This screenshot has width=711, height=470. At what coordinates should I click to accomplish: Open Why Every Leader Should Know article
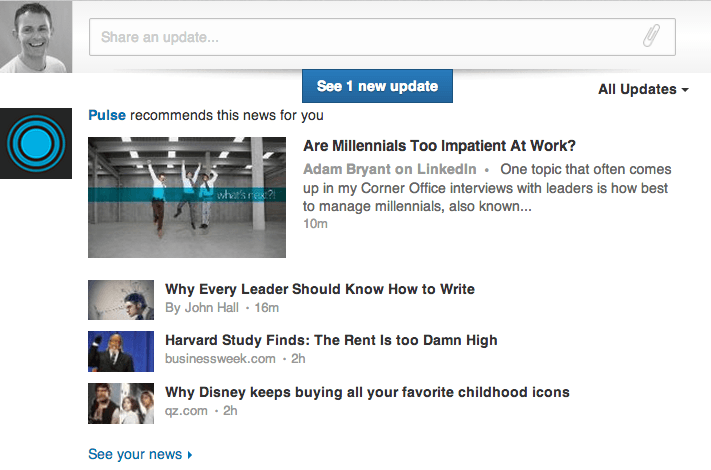(320, 289)
